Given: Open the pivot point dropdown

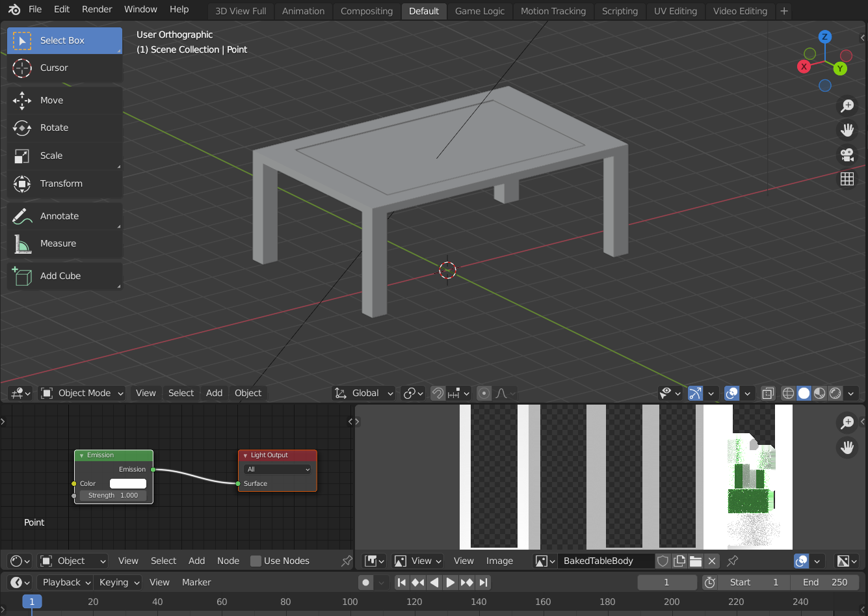Looking at the screenshot, I should click(x=413, y=393).
